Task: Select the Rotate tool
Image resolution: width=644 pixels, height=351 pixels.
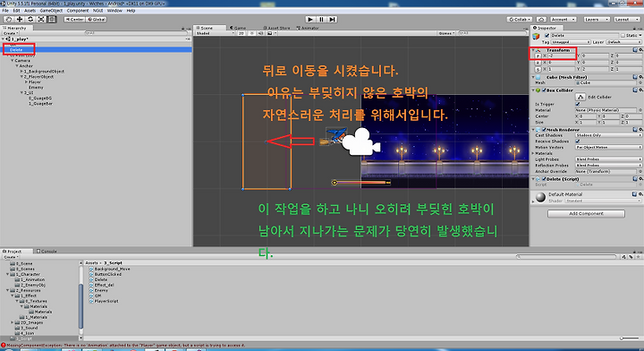Action: 30,20
